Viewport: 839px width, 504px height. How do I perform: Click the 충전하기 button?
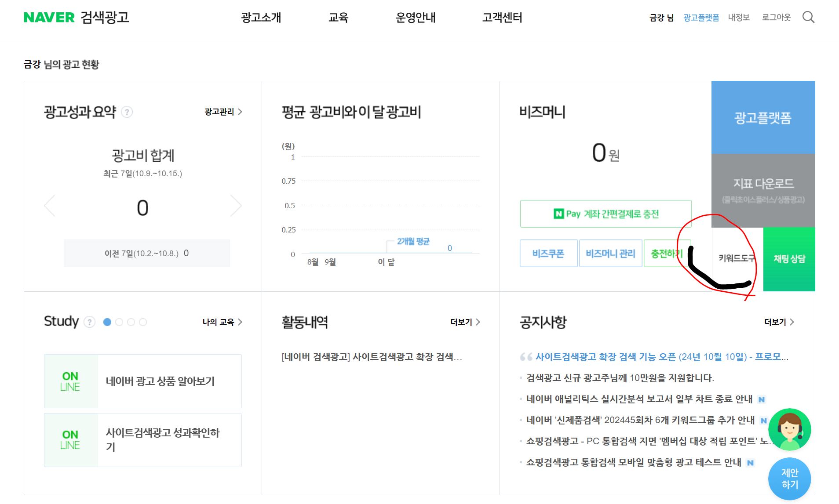pyautogui.click(x=667, y=254)
